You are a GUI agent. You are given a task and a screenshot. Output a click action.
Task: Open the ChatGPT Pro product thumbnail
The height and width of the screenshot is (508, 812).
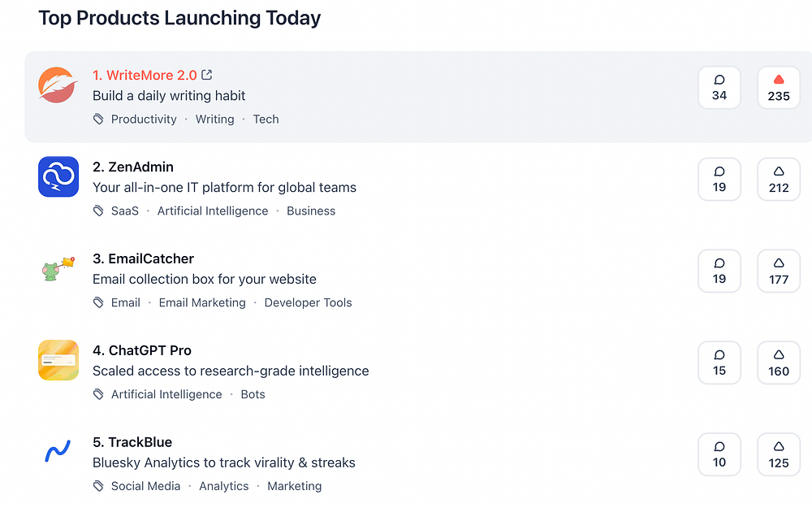pos(58,361)
